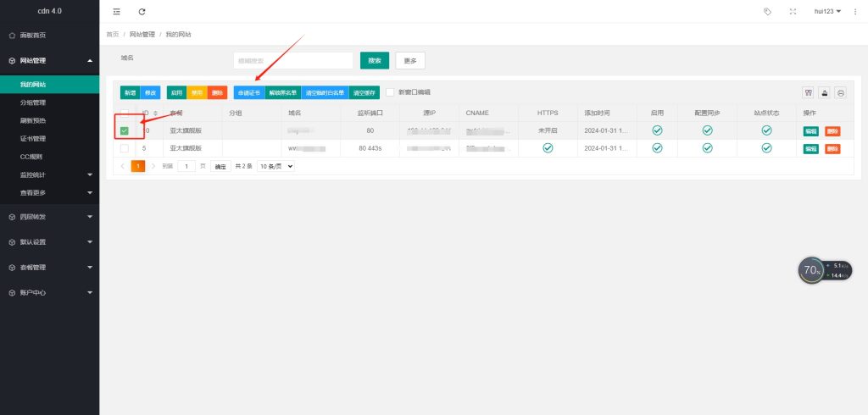Click the table print icon

pyautogui.click(x=840, y=92)
